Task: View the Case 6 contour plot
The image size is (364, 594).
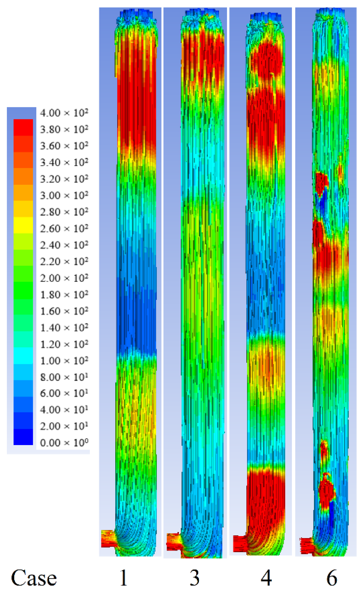Action: point(326,282)
